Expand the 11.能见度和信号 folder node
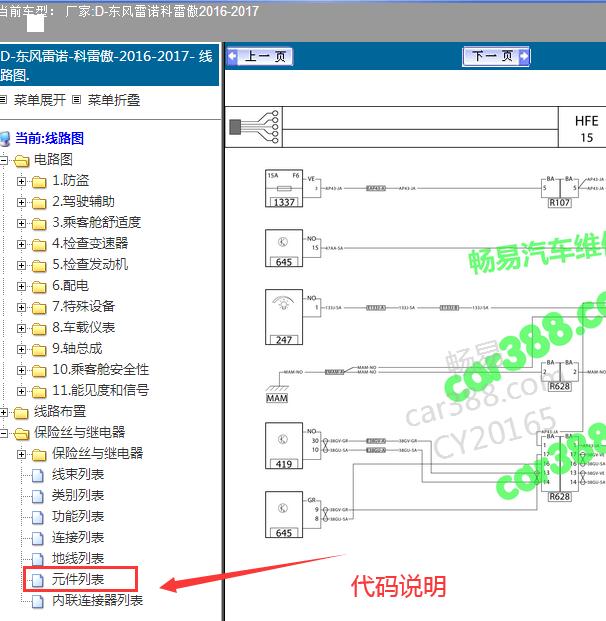Screen dimensions: 606x621 coord(21,391)
